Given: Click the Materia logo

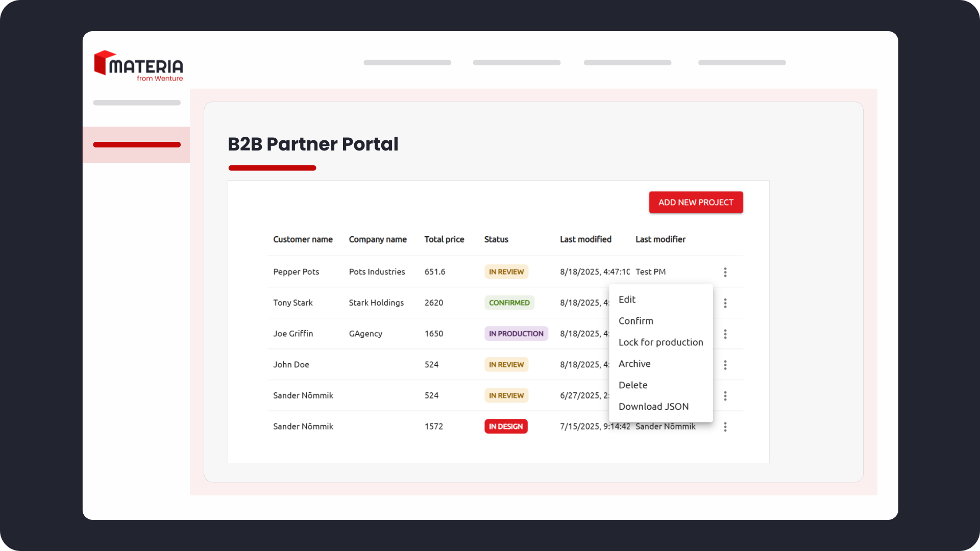Looking at the screenshot, I should point(138,66).
